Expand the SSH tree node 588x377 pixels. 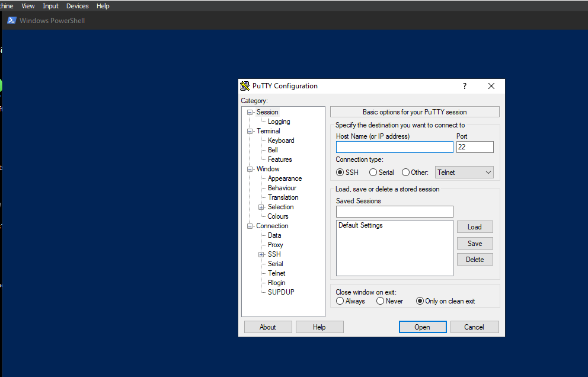point(261,254)
